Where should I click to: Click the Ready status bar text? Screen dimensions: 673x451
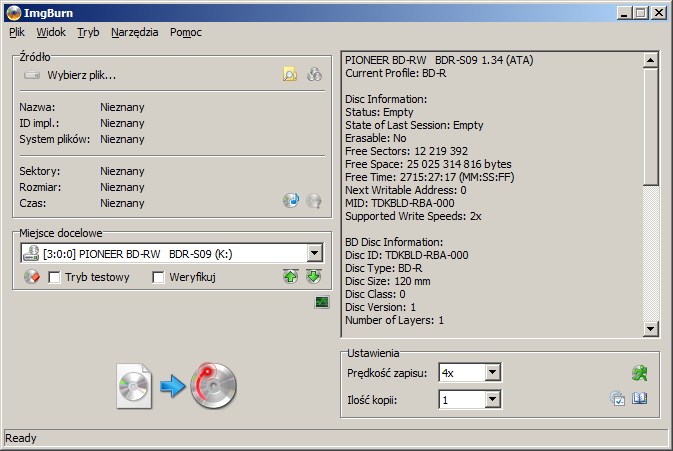pos(21,438)
